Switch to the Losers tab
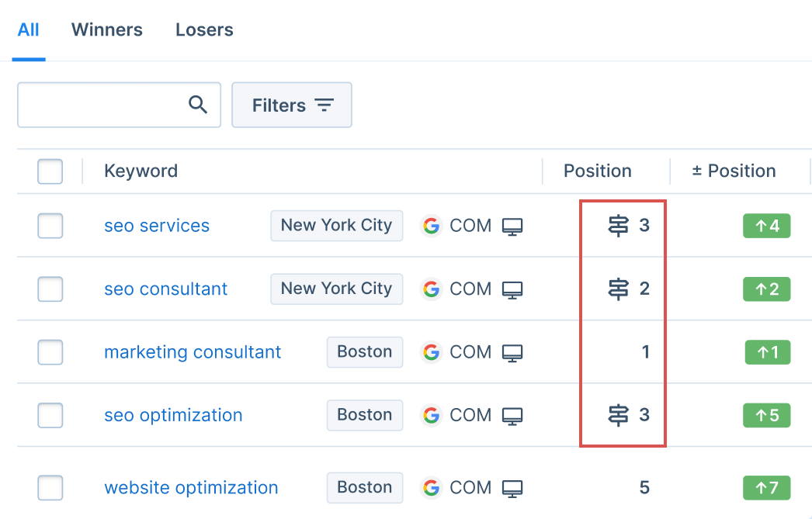The height and width of the screenshot is (519, 812). tap(203, 29)
